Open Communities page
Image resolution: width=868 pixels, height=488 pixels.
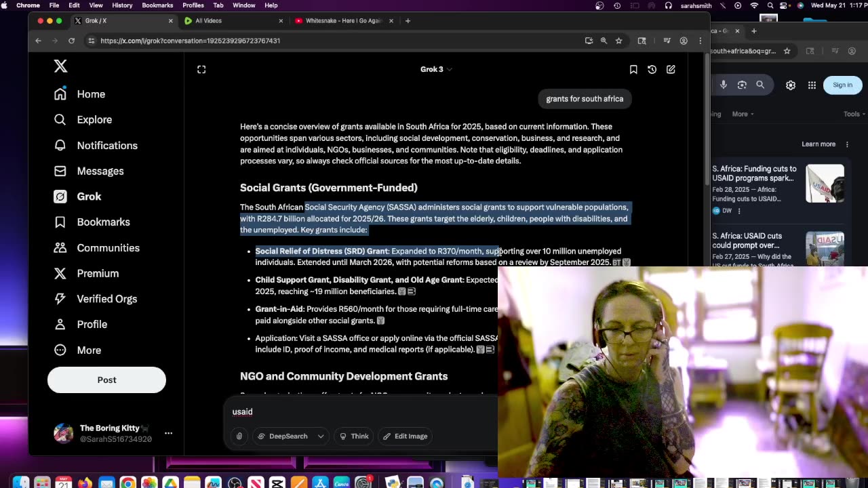coord(97,247)
